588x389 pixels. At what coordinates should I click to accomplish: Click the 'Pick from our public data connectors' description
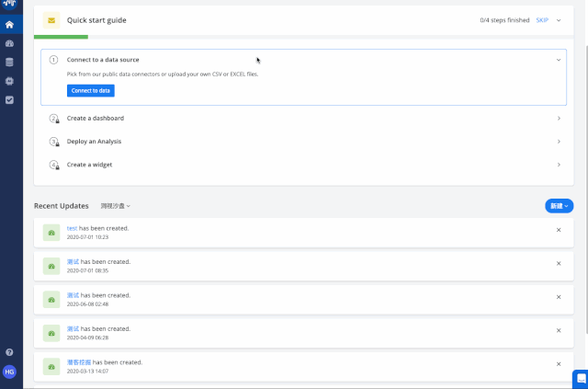(x=163, y=74)
